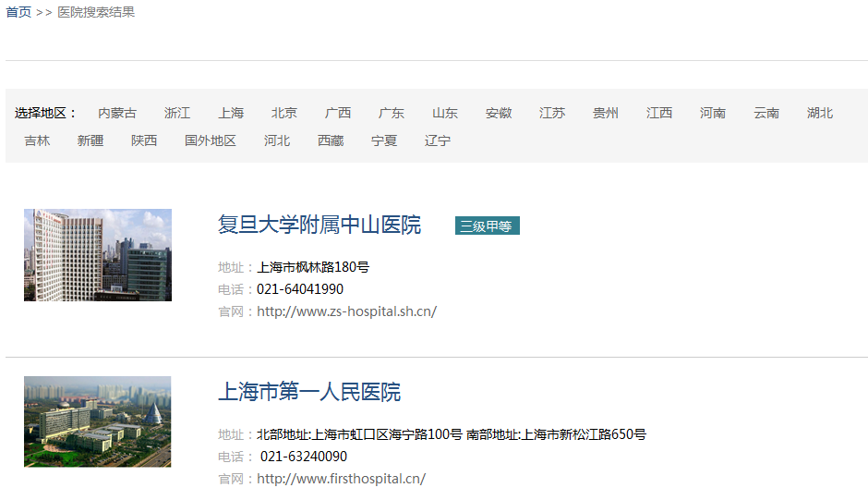Click phone number 021-63240090
The height and width of the screenshot is (500, 868).
pos(304,457)
